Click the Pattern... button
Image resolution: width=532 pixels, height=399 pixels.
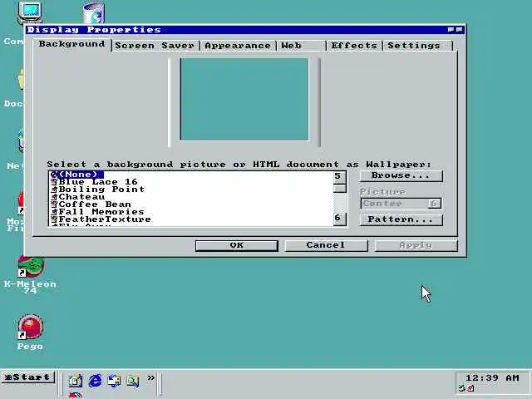click(x=401, y=219)
